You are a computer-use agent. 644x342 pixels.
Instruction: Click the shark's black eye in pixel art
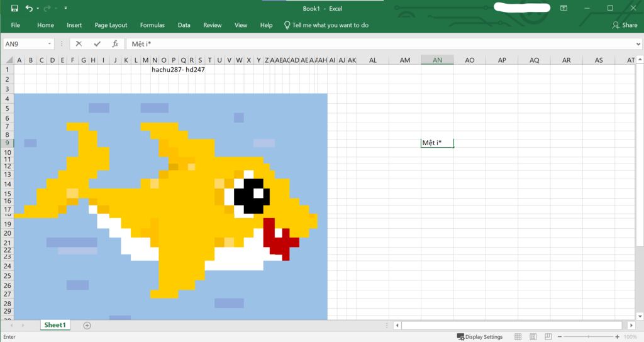pos(252,196)
